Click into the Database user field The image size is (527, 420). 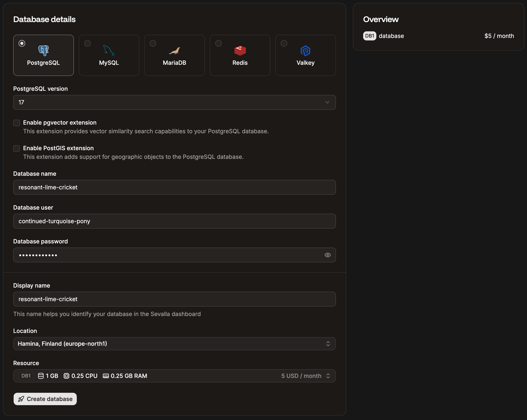pos(175,221)
